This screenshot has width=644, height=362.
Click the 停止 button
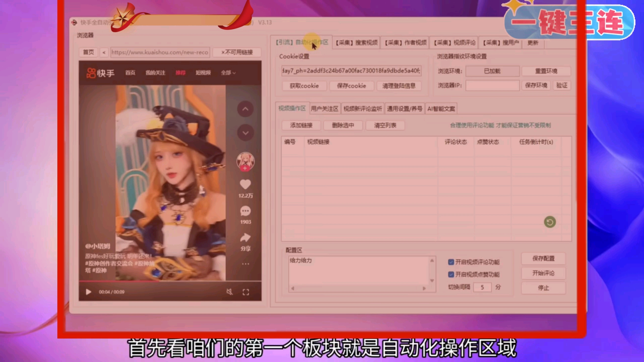(x=543, y=288)
